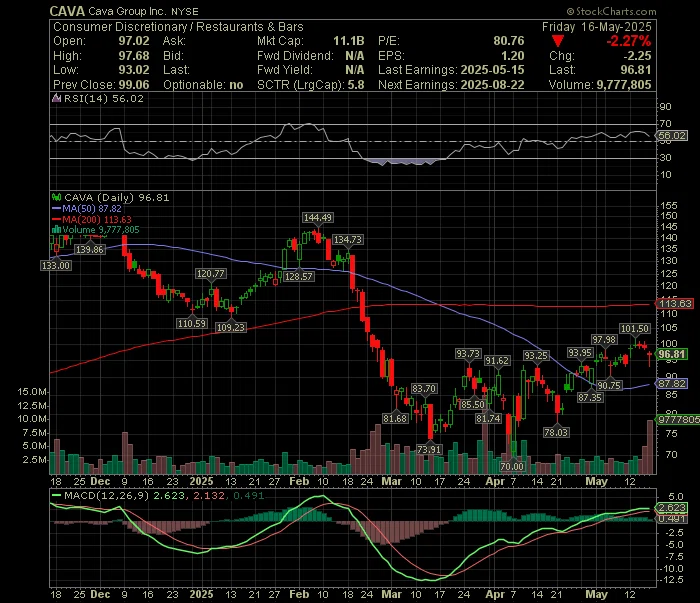Click the 85.50 price label
The image size is (700, 603).
coord(473,405)
